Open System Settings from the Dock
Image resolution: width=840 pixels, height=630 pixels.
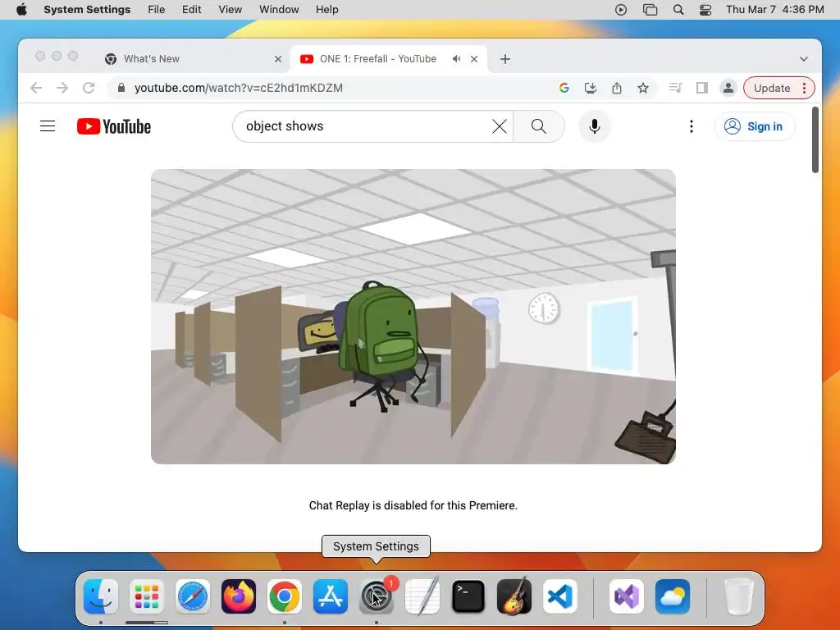376,596
